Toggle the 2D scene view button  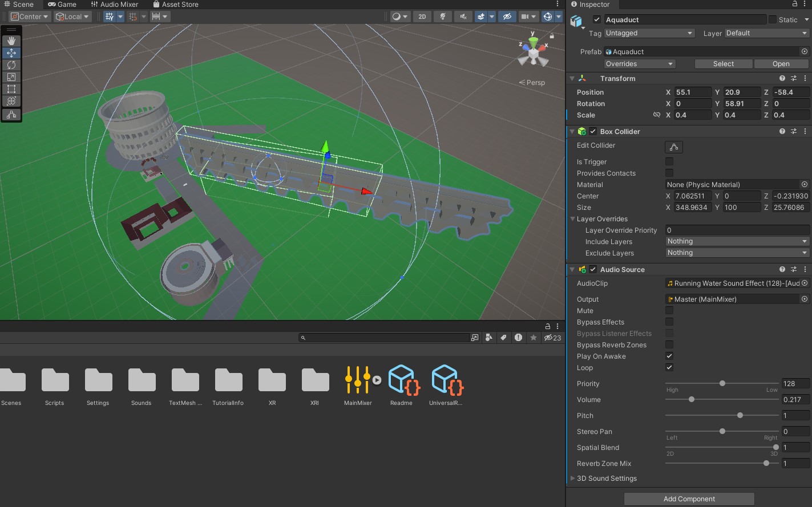pos(422,17)
